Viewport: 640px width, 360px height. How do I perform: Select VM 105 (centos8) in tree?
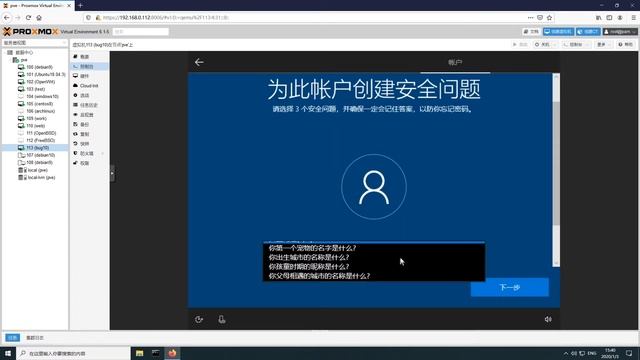pos(39,104)
